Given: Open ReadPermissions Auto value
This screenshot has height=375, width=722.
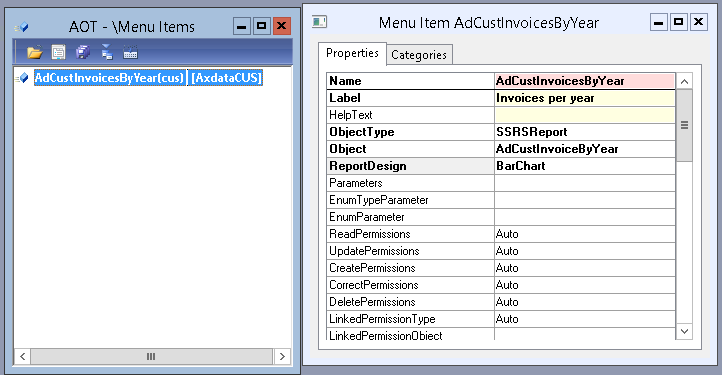Looking at the screenshot, I should click(585, 234).
